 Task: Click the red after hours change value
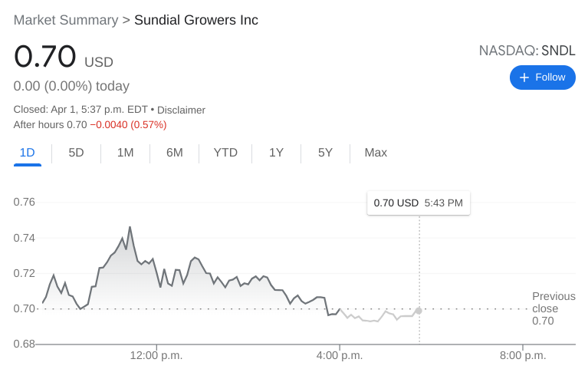click(x=128, y=124)
